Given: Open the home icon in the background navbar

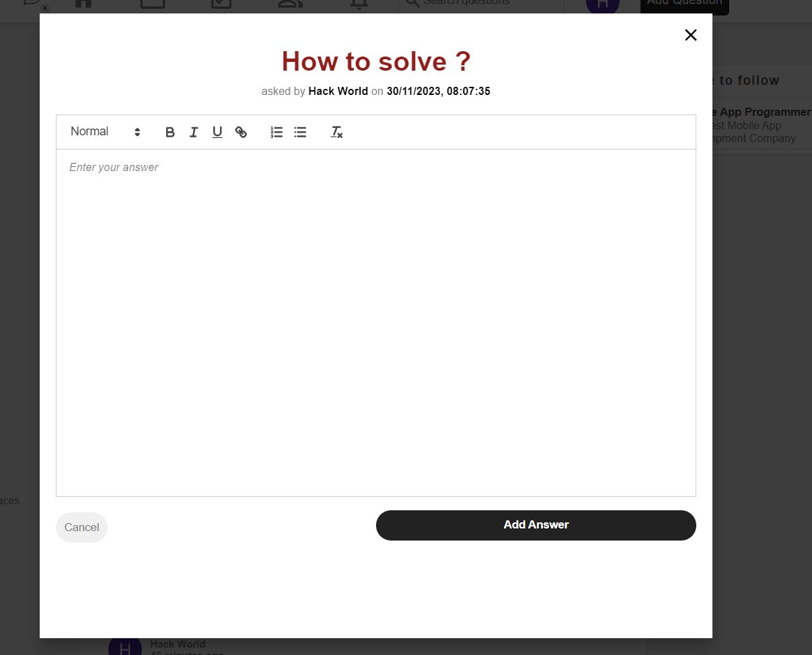Looking at the screenshot, I should [x=83, y=3].
